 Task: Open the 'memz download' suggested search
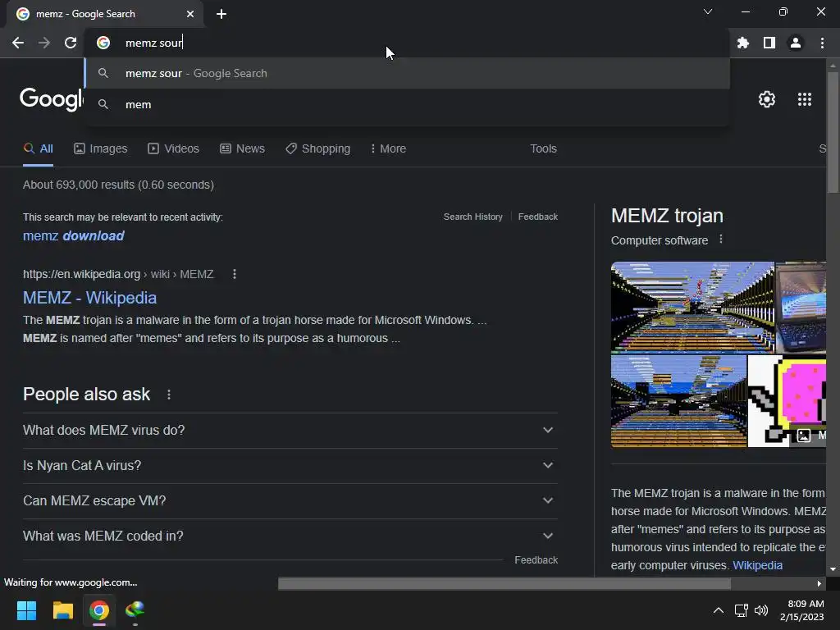pyautogui.click(x=73, y=235)
